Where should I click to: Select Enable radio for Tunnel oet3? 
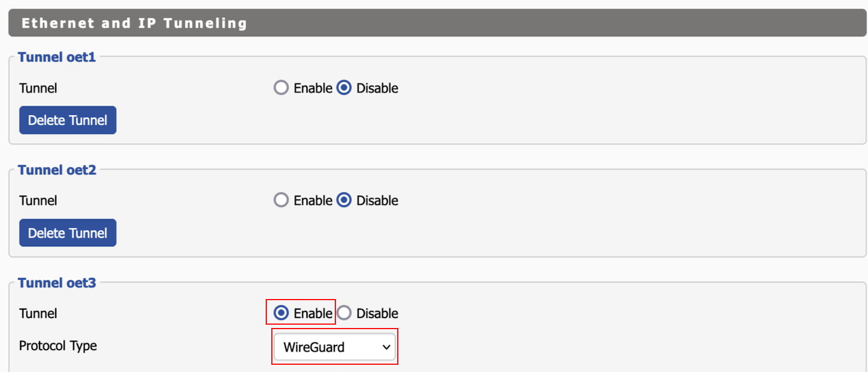click(282, 313)
